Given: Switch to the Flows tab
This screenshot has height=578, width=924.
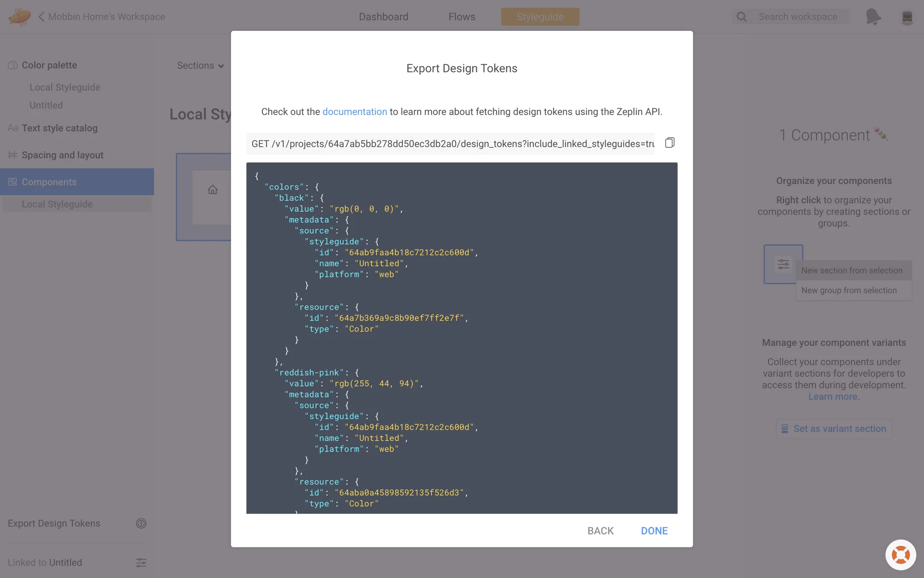Looking at the screenshot, I should click(x=462, y=17).
